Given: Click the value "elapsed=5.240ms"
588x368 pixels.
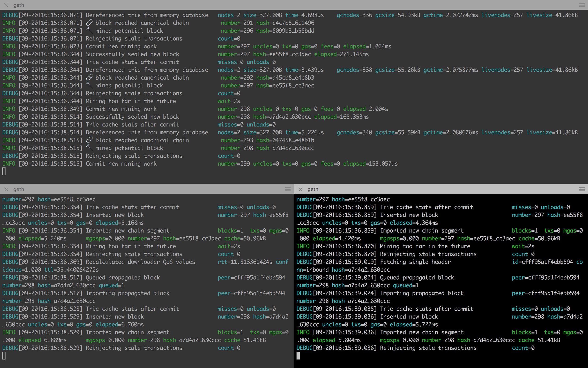Looking at the screenshot, I should [42, 238].
